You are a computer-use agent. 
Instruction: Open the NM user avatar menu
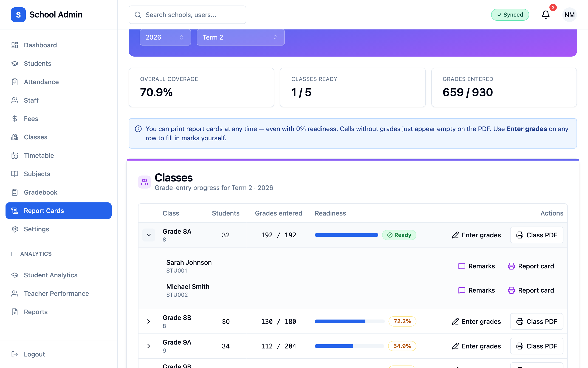569,14
